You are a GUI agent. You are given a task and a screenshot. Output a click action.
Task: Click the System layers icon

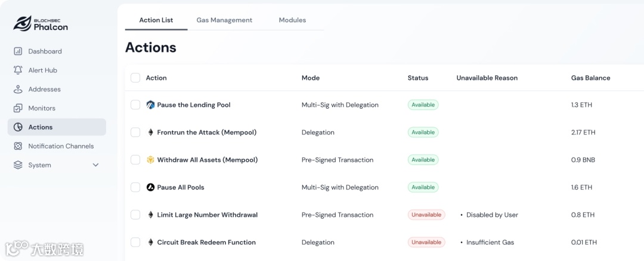coord(18,165)
